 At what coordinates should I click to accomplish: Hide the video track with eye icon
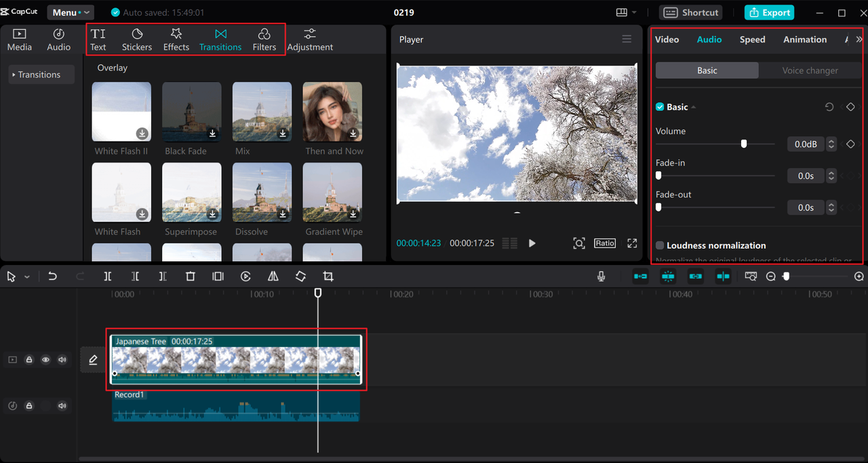pos(45,360)
